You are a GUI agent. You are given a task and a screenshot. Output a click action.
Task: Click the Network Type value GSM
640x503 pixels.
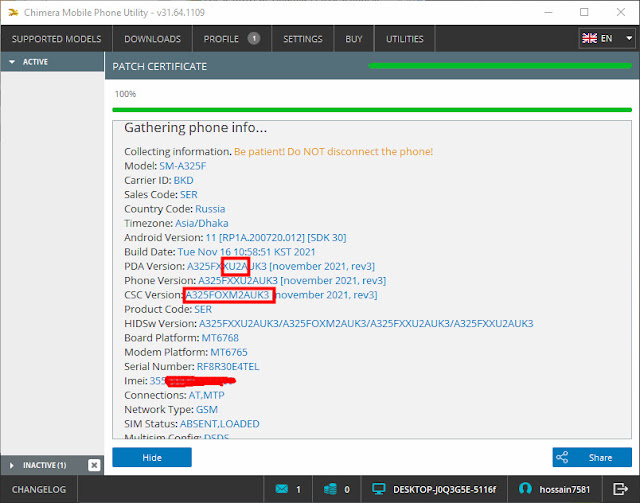click(207, 409)
